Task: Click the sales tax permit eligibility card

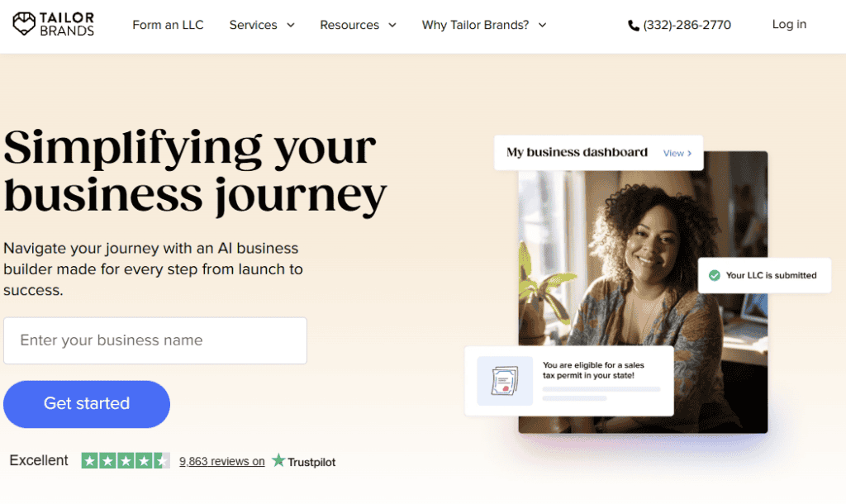Action: (570, 381)
